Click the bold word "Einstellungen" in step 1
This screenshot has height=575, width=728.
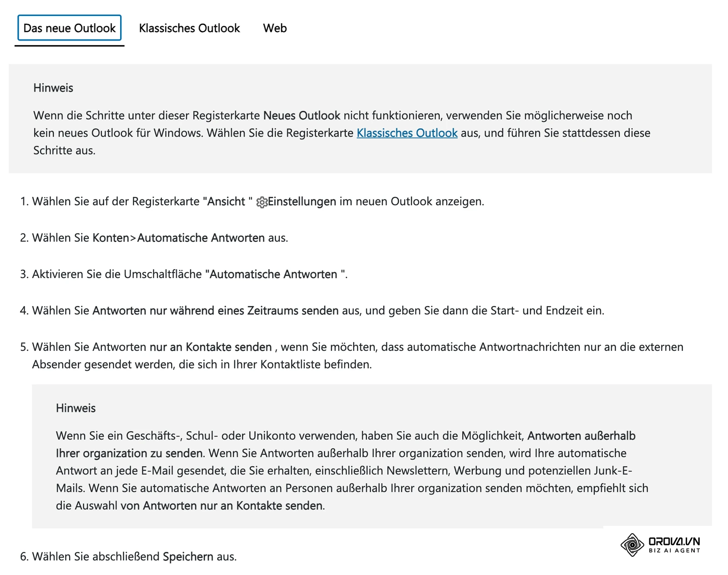point(302,202)
